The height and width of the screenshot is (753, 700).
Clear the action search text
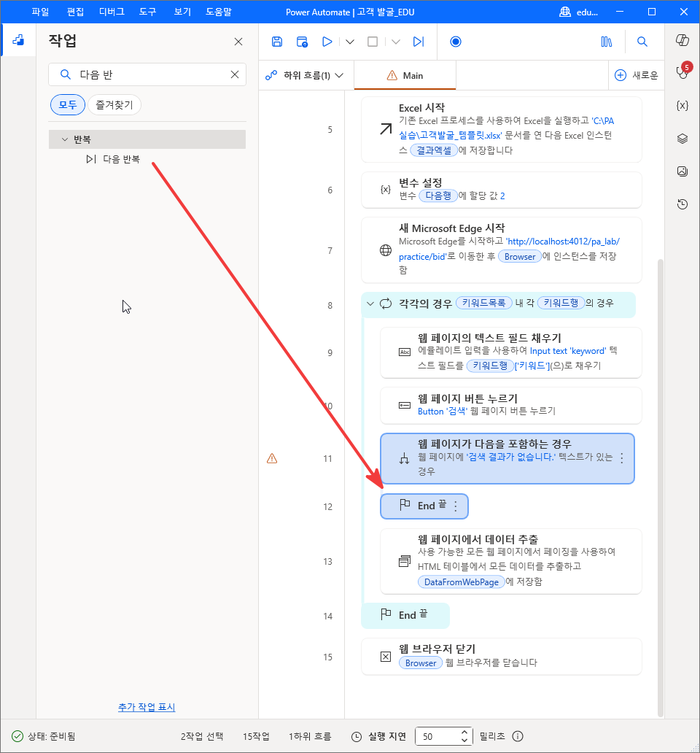tap(235, 74)
